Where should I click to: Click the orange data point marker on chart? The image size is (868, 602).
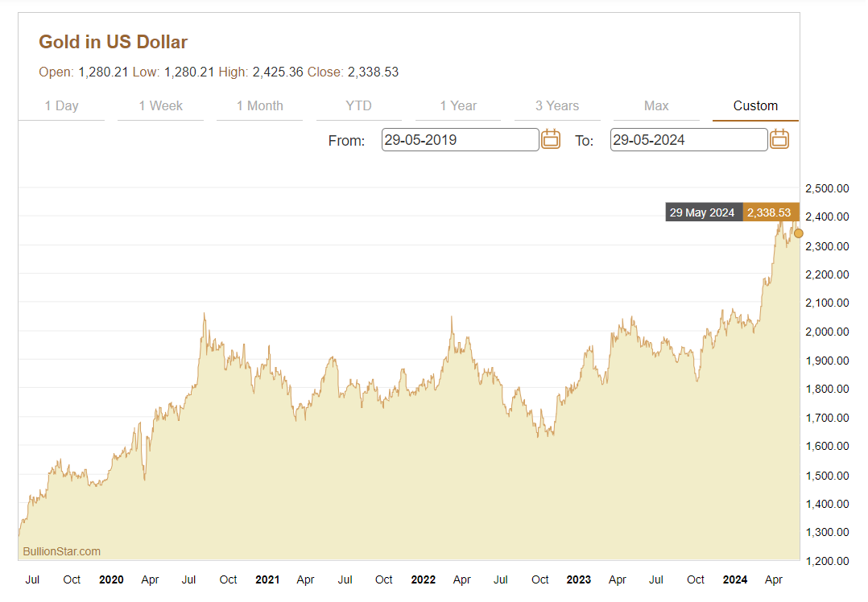(x=799, y=233)
